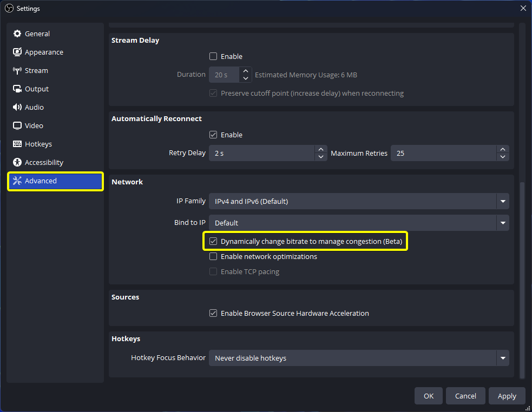Close the Settings window
Screen dimensions: 532x412
click(523, 8)
